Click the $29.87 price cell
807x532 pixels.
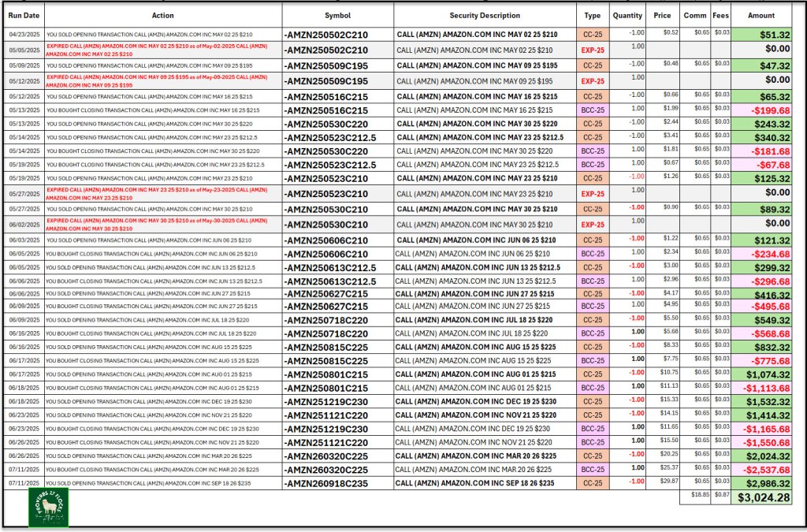(663, 482)
